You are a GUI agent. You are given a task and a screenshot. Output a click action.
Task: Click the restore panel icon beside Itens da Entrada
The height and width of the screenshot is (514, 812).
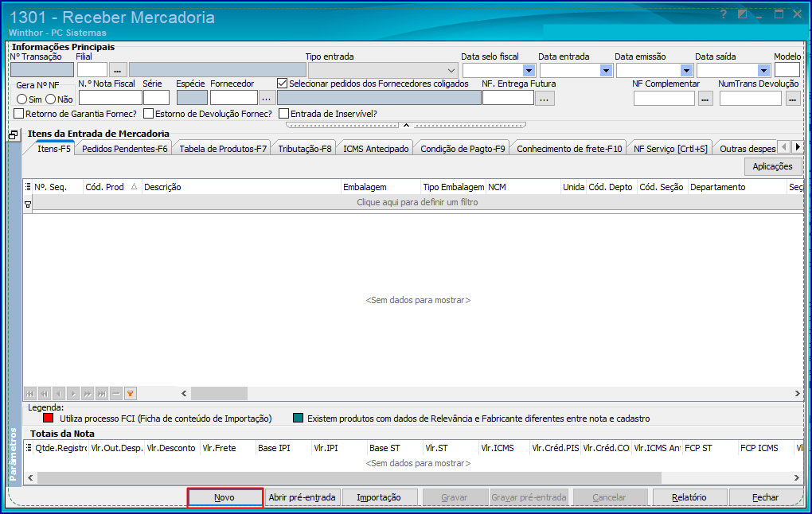[14, 134]
